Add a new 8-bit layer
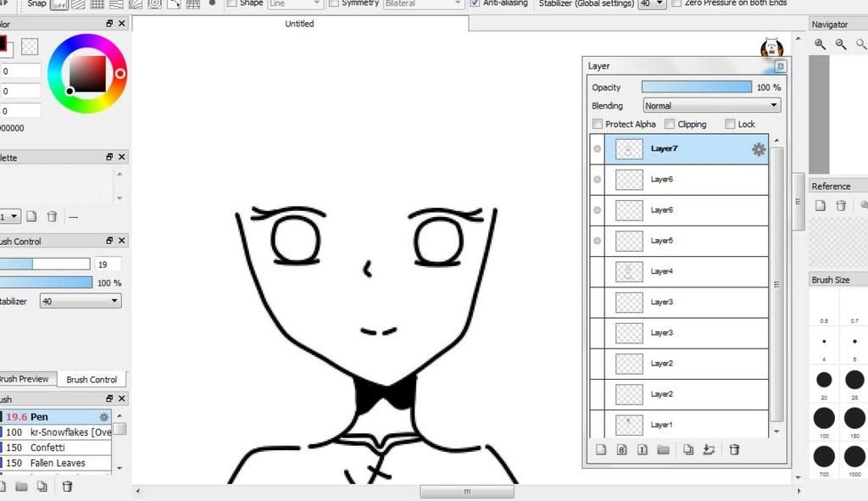Image resolution: width=868 pixels, height=501 pixels. (x=621, y=449)
